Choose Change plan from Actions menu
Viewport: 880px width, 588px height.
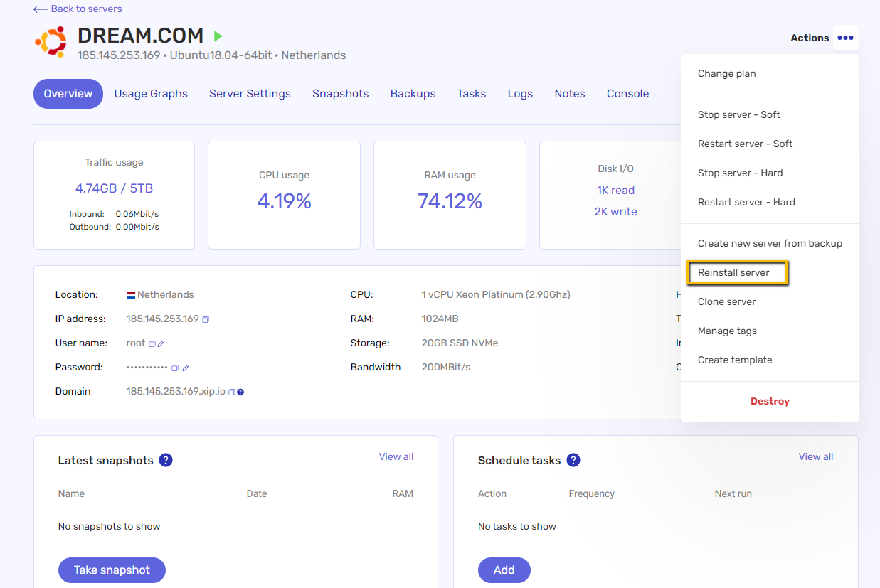[x=770, y=73]
